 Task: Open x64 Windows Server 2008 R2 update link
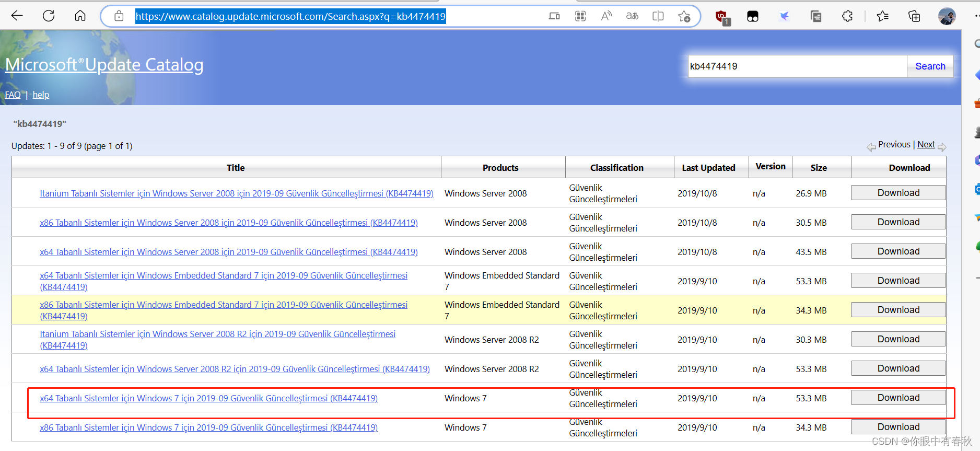point(235,369)
